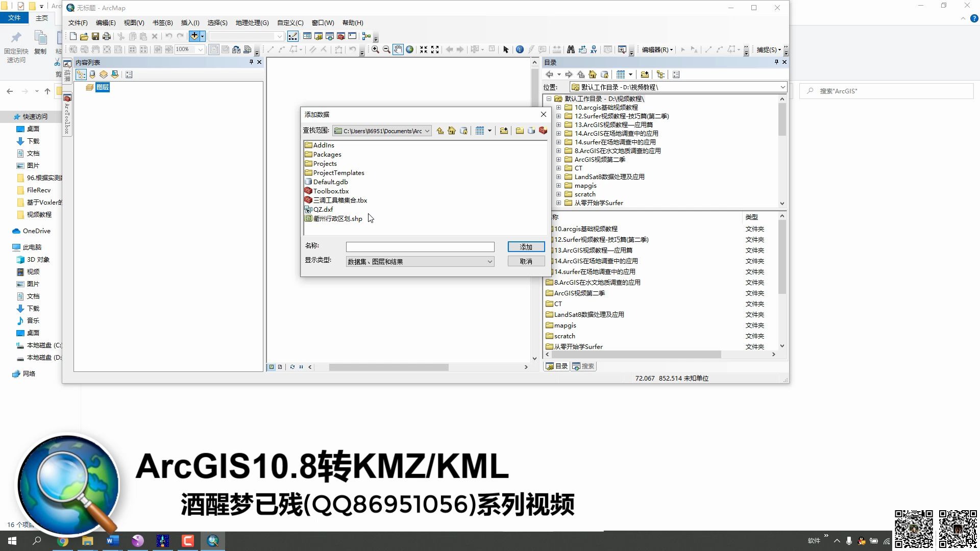Expand the 10.arcgis基础视频教程 tree node

coord(558,108)
